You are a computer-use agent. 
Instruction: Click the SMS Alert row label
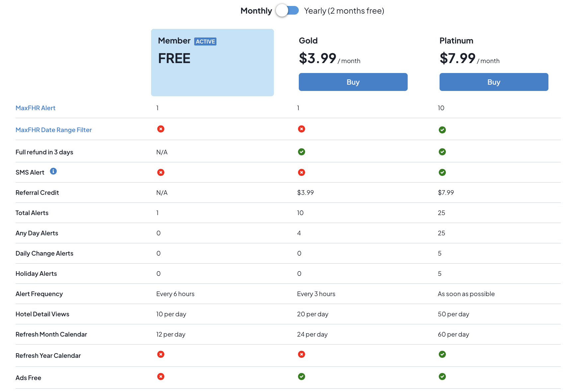coord(30,172)
